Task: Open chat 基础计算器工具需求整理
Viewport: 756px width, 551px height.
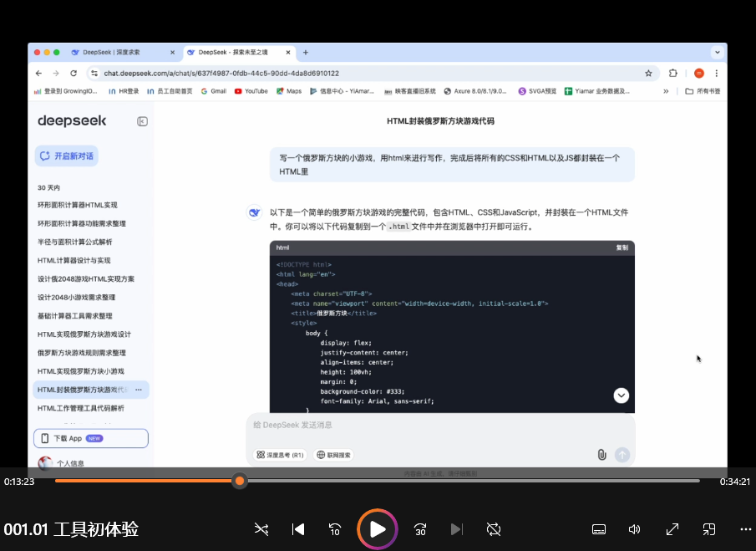Action: [x=74, y=316]
